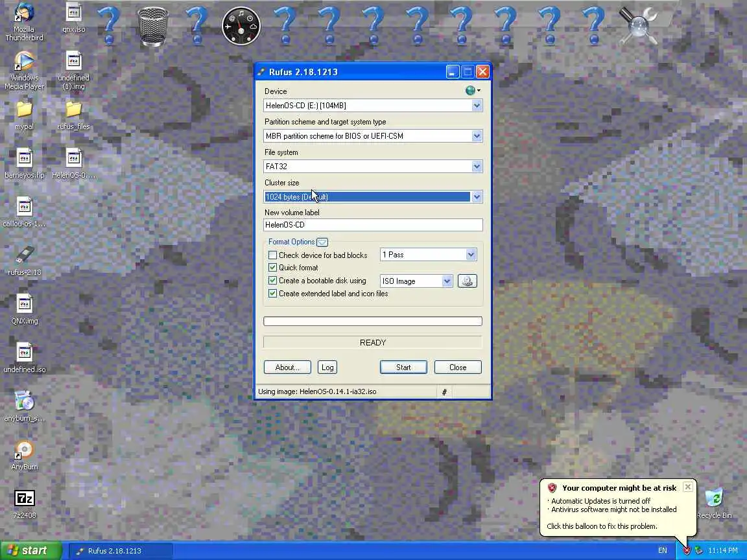Close the security warning balloon
This screenshot has width=747, height=560.
coord(688,487)
